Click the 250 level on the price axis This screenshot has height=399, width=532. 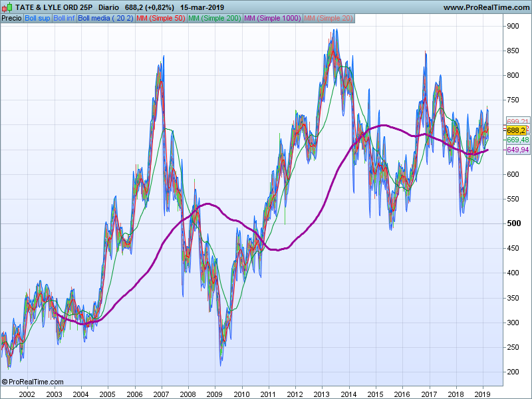coord(513,347)
